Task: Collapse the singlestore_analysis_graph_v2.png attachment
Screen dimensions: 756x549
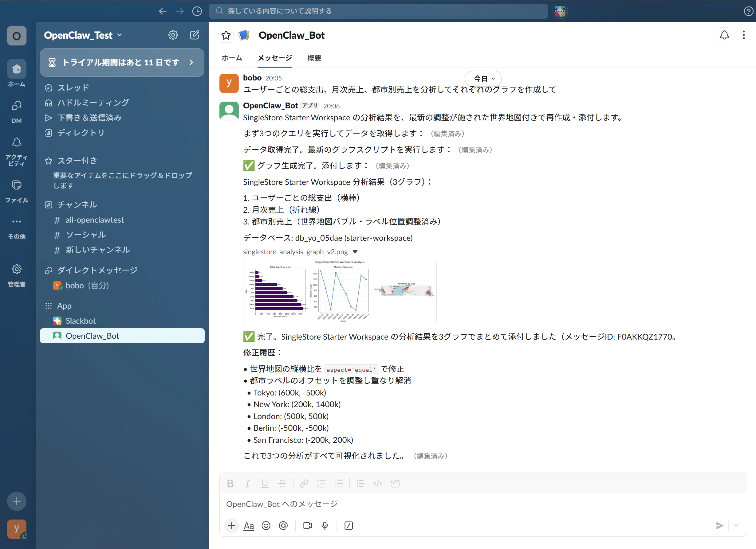Action: [x=355, y=251]
